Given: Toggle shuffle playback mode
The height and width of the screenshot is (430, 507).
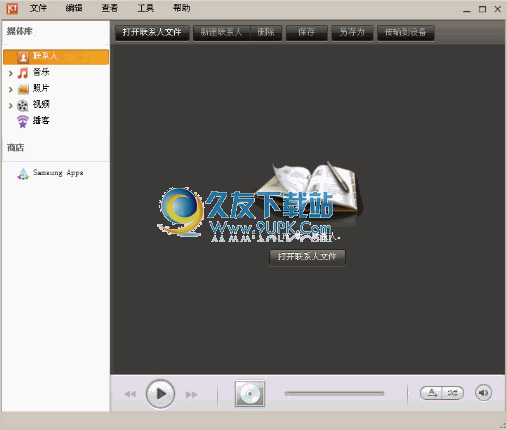Looking at the screenshot, I should point(453,393).
